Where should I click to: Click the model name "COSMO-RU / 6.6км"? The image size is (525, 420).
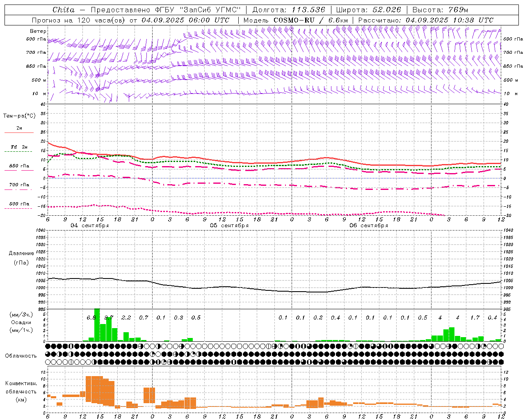pyautogui.click(x=310, y=20)
